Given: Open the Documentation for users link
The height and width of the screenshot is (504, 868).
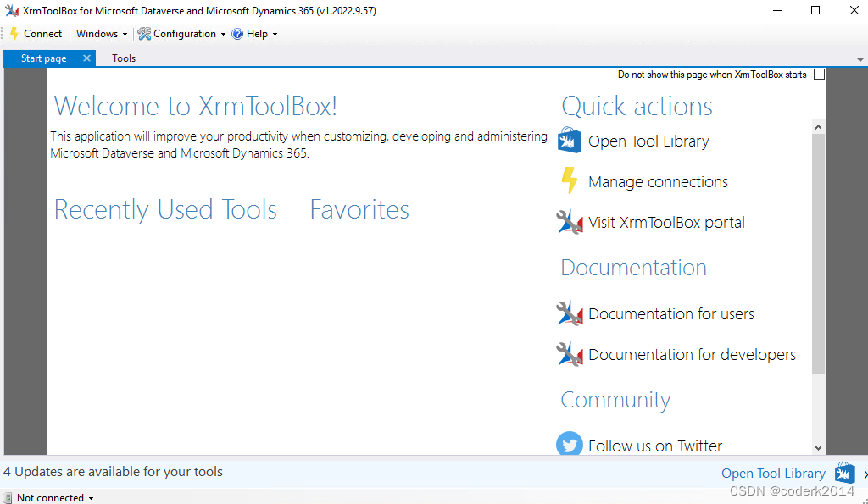Looking at the screenshot, I should (671, 313).
